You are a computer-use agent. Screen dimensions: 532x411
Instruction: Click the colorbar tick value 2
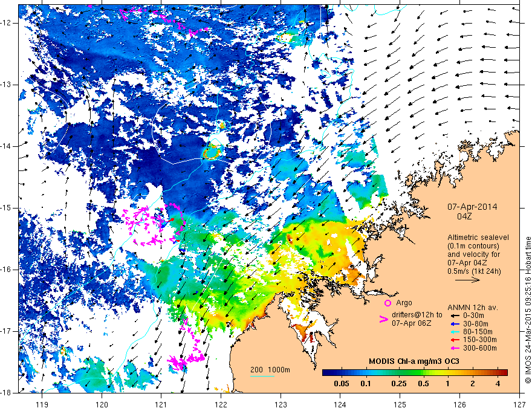click(x=473, y=384)
